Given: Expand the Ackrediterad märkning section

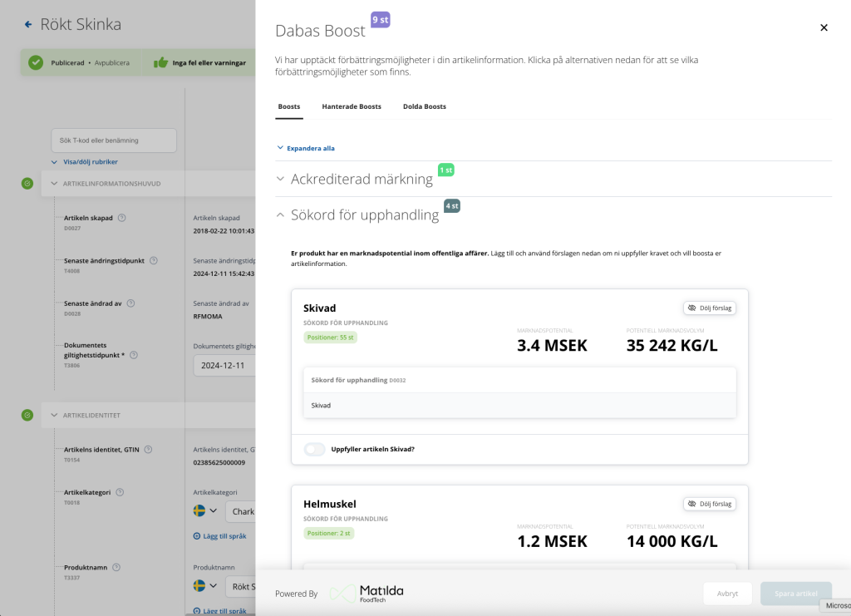Looking at the screenshot, I should pos(280,179).
